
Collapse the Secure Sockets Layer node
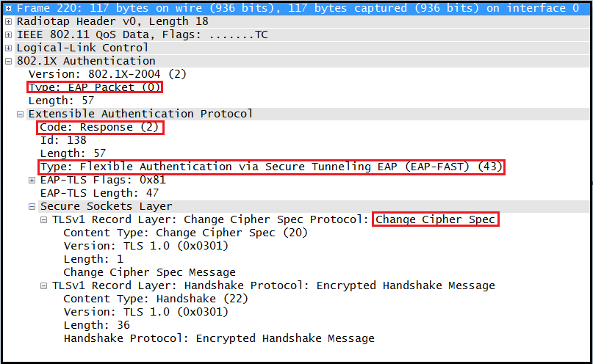[x=32, y=206]
